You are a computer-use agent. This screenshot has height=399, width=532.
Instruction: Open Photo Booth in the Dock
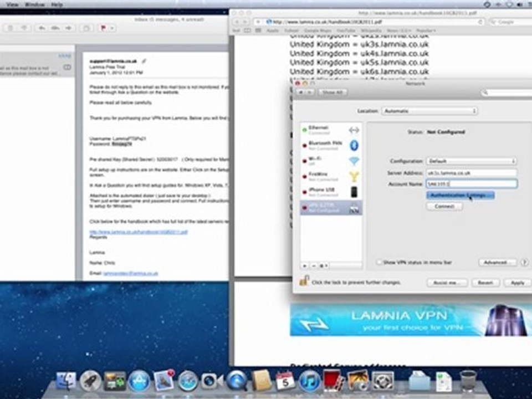[334, 381]
